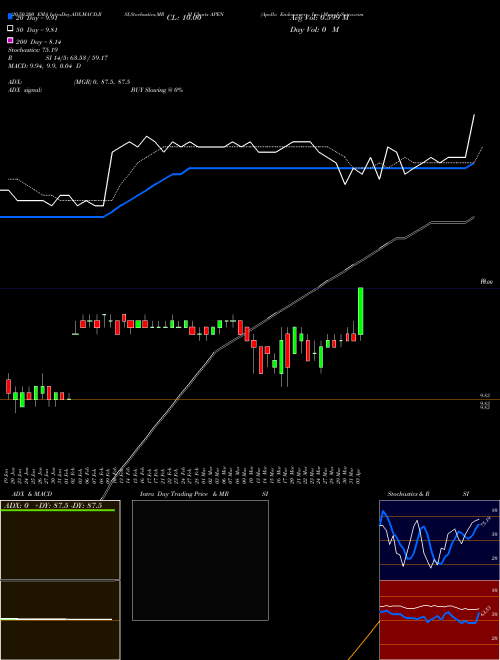Click the 'ADX & MACD' panel title
500x660 pixels.
pos(32,494)
